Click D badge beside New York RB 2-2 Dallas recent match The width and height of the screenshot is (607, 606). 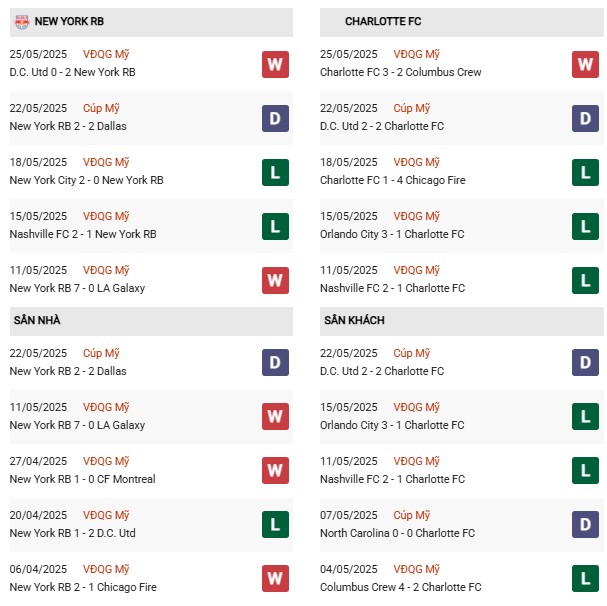pos(275,118)
